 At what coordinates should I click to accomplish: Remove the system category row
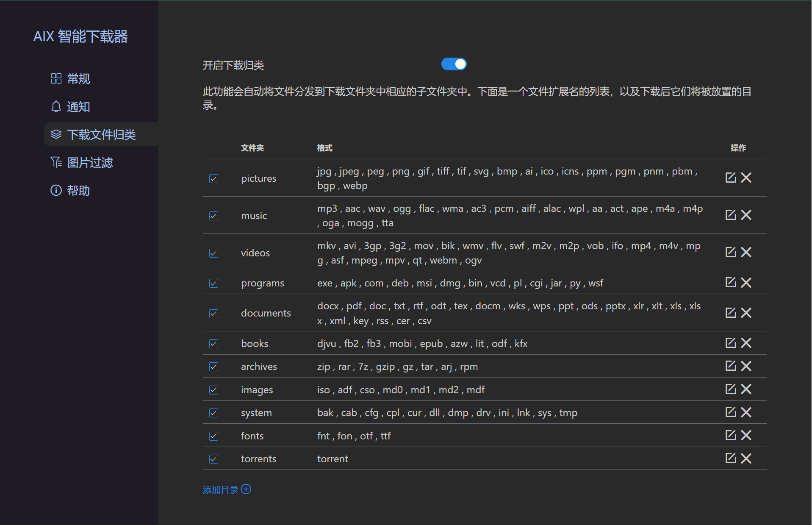pos(746,412)
